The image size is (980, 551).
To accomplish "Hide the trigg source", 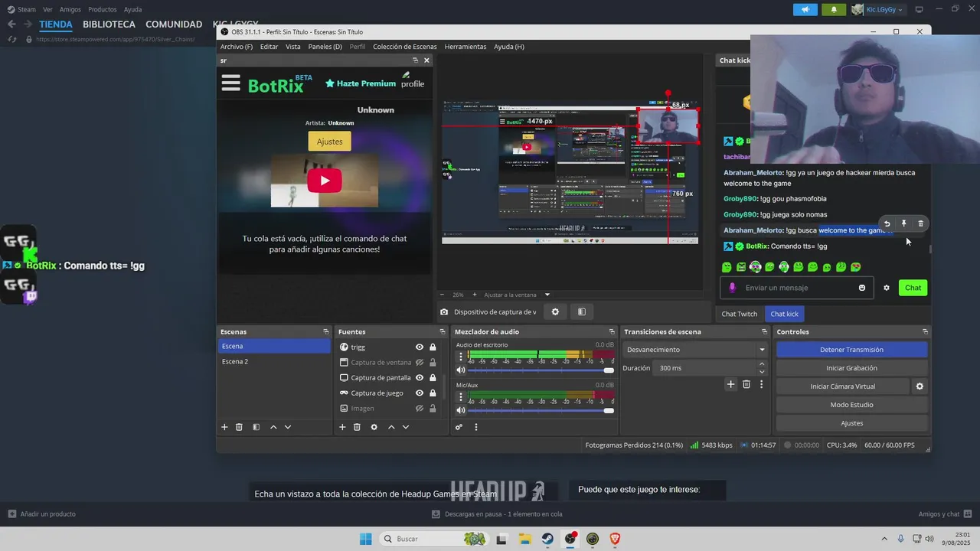I will pyautogui.click(x=420, y=347).
